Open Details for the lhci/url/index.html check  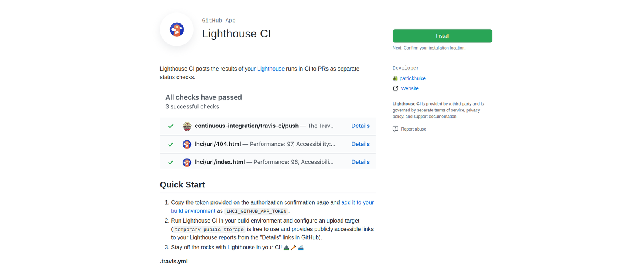coord(360,162)
